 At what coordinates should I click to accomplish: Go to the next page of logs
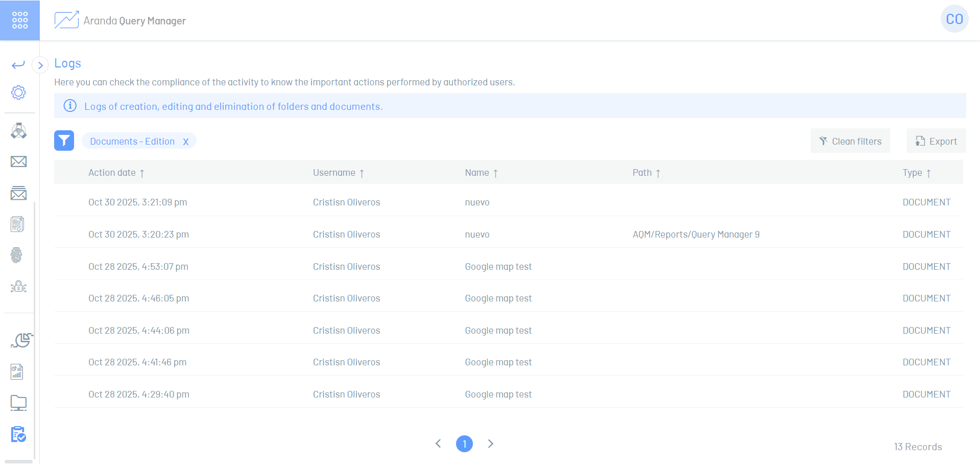pyautogui.click(x=490, y=444)
